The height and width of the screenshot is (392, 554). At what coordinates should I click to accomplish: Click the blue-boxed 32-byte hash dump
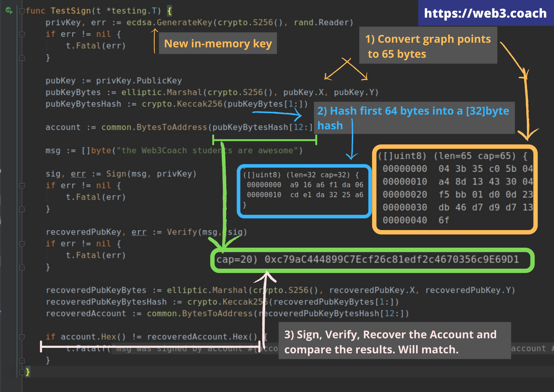pos(304,190)
